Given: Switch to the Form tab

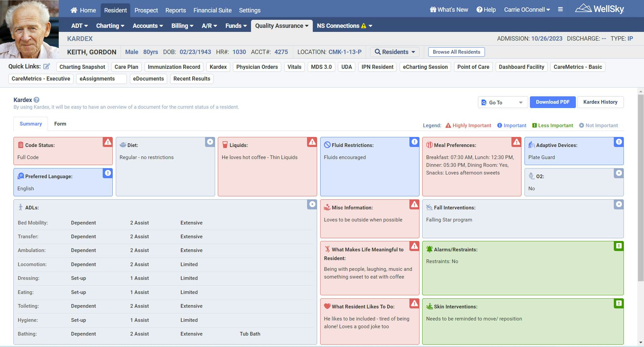Looking at the screenshot, I should 60,123.
